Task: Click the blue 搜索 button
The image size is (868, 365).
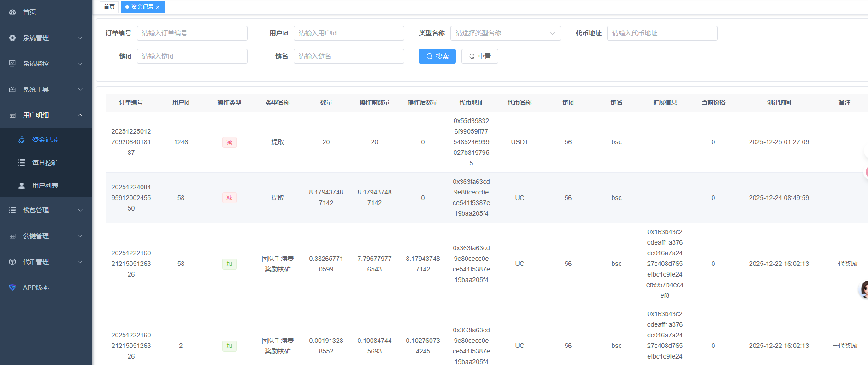Action: pos(437,56)
